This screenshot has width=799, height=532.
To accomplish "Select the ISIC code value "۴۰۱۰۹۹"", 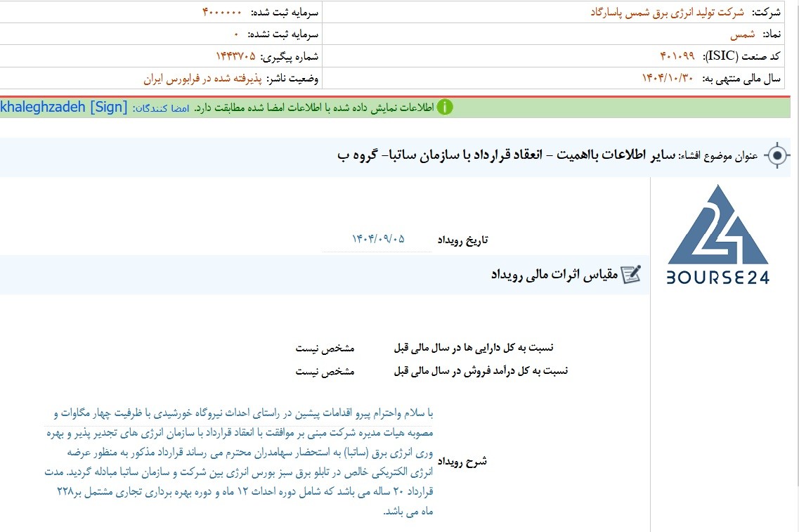I will tap(677, 56).
